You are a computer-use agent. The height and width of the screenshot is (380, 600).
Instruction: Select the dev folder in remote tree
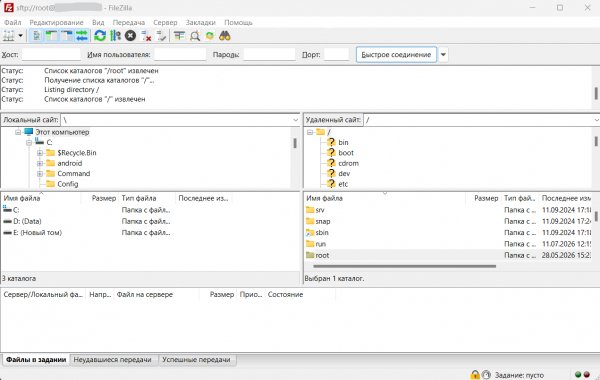[x=344, y=173]
